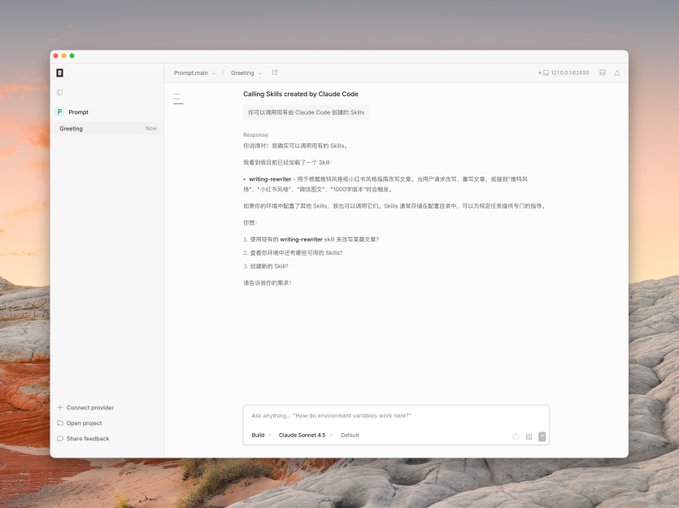Screen dimensions: 679x508
Task: Click the new session icon beside Greeting
Action: coord(275,73)
